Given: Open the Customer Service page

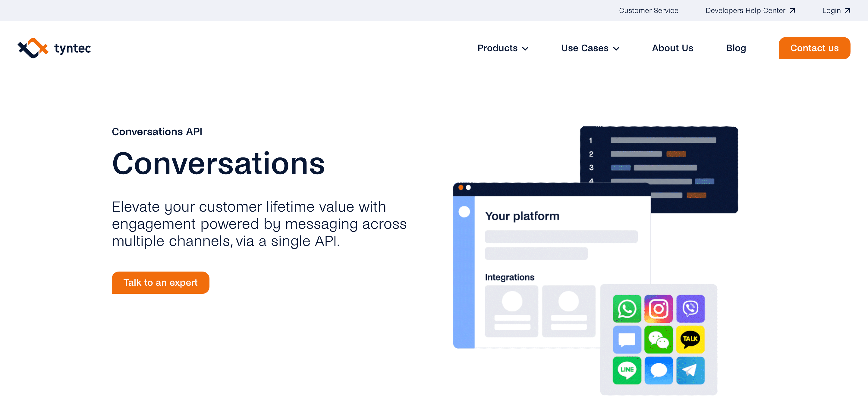Looking at the screenshot, I should point(648,11).
